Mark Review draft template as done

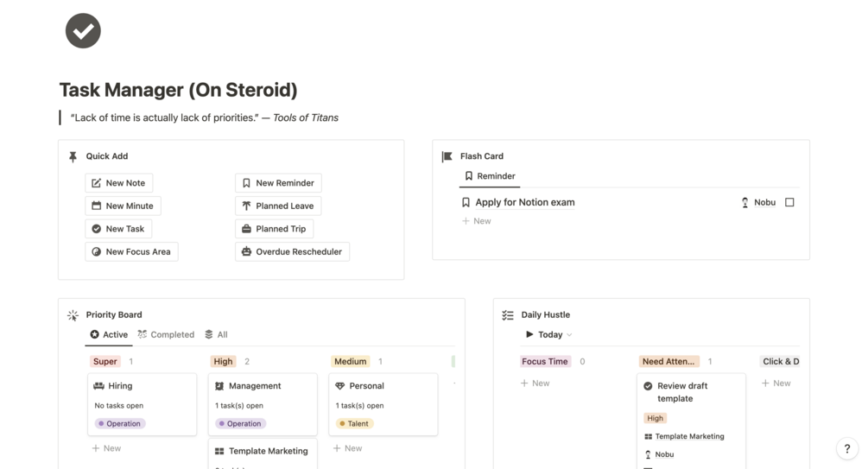(x=648, y=386)
